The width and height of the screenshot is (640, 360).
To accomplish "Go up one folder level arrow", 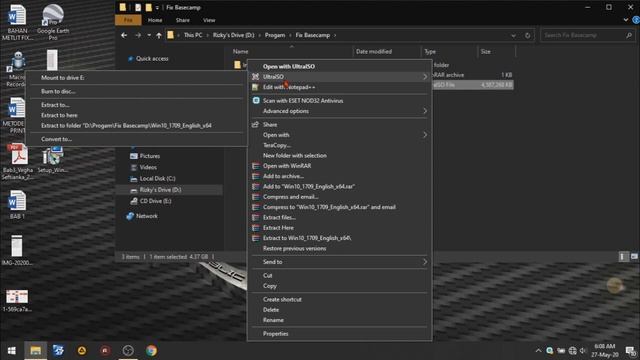I will pyautogui.click(x=159, y=36).
